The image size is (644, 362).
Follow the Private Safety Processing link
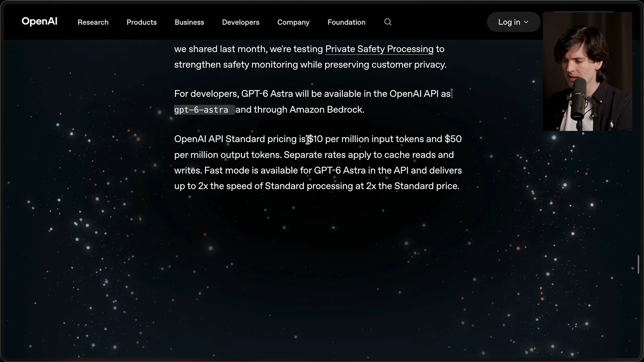[x=379, y=49]
